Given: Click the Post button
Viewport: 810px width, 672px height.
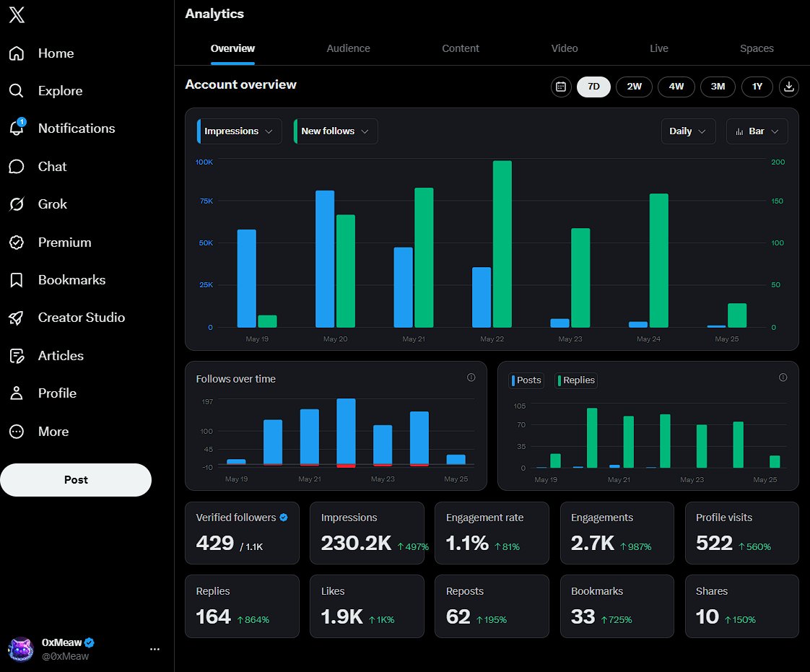Looking at the screenshot, I should [76, 480].
